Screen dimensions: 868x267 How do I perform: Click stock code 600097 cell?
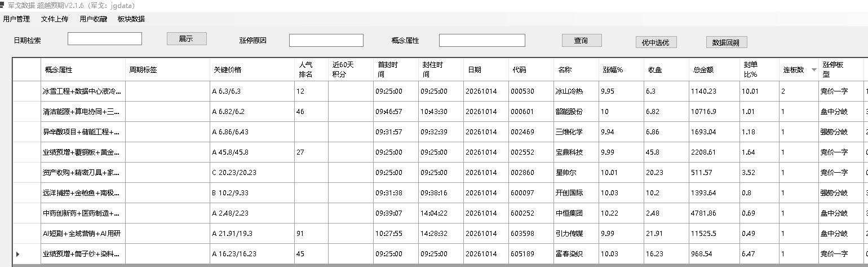click(531, 192)
